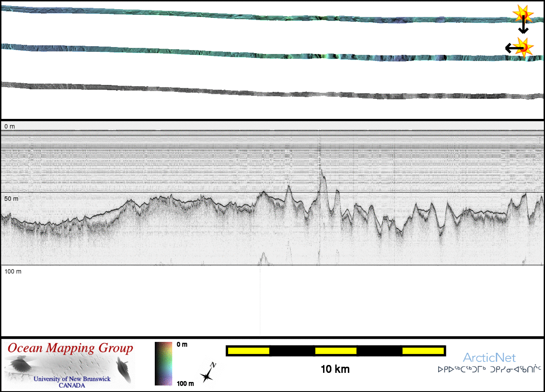This screenshot has height=392, width=545.
Task: Click the left arrow beside the lower sun marker
Action: coord(511,48)
